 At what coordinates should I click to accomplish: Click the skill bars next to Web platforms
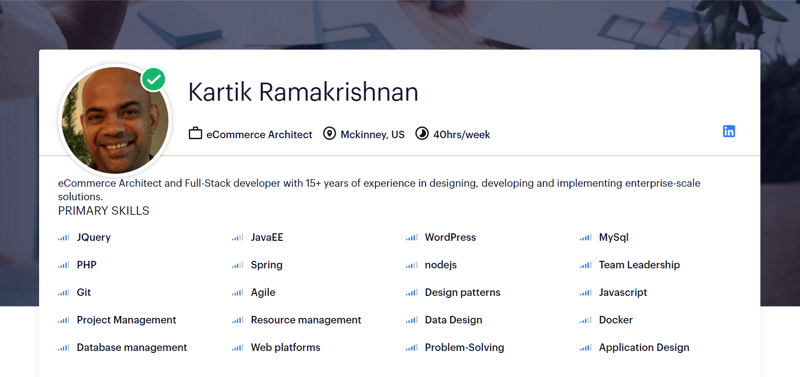point(237,348)
